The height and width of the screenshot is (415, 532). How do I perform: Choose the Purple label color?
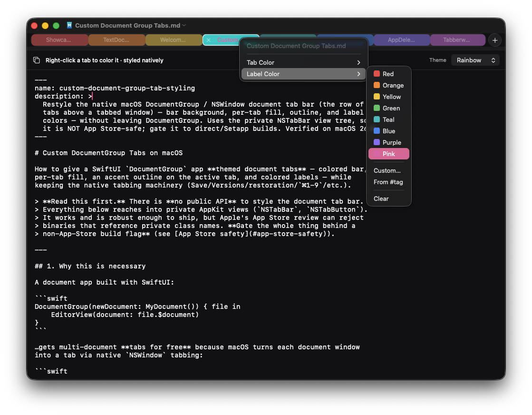click(389, 142)
